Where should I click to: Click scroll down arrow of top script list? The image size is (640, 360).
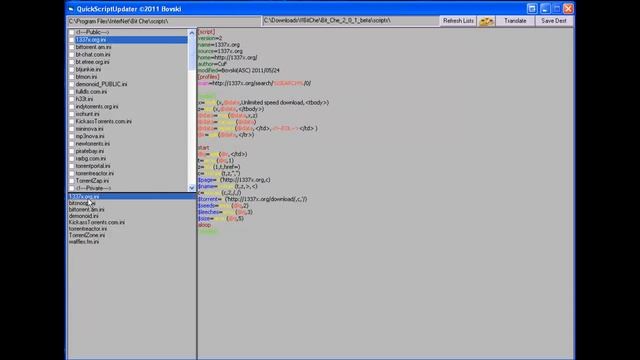[x=191, y=188]
